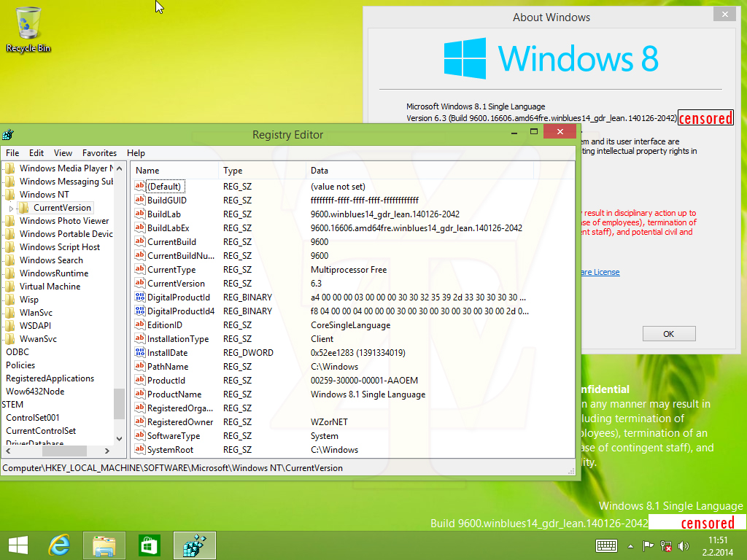Open the Recycle Bin desktop icon
This screenshot has width=747, height=560.
click(x=28, y=29)
